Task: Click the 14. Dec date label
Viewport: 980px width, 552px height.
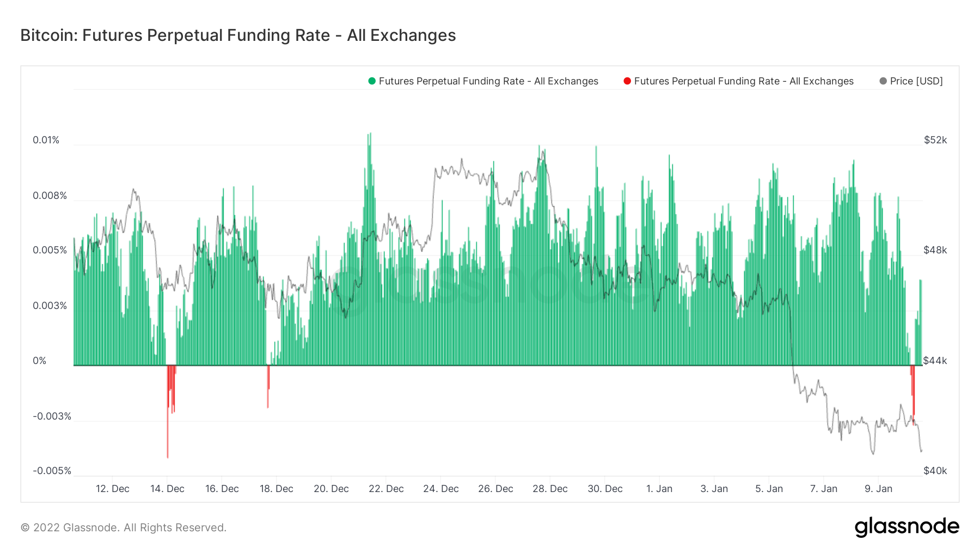Action: click(x=167, y=489)
